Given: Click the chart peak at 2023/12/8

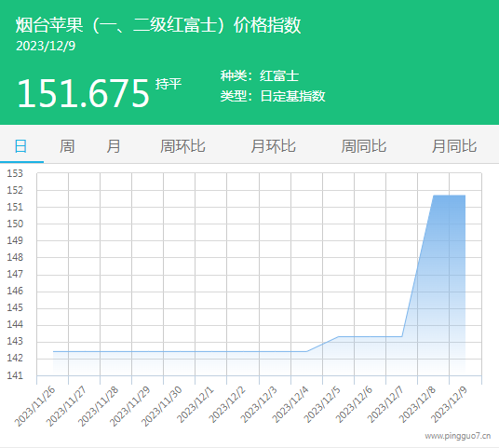Looking at the screenshot, I should (x=434, y=196).
